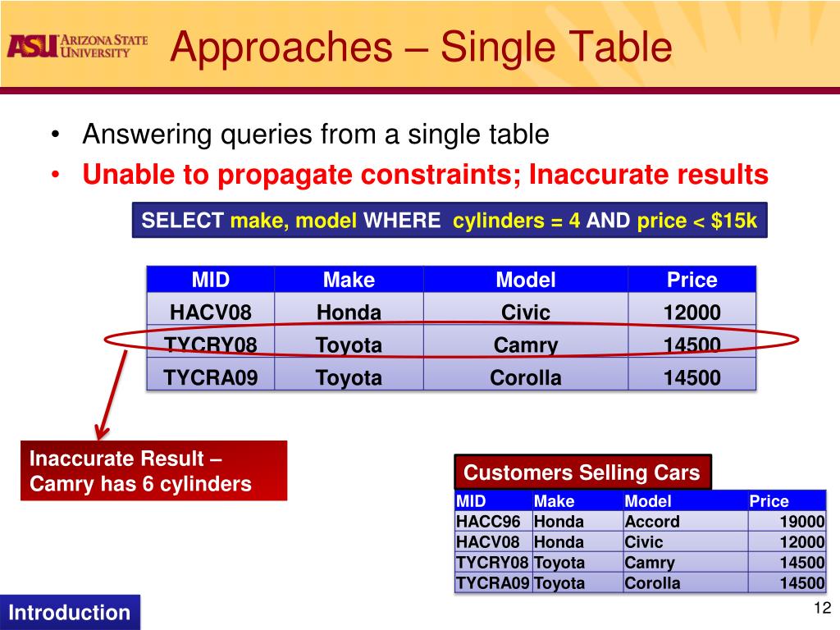Screen dimensions: 840x630
Task: Click the 'Customers Selling Cars' label
Action: [x=583, y=472]
